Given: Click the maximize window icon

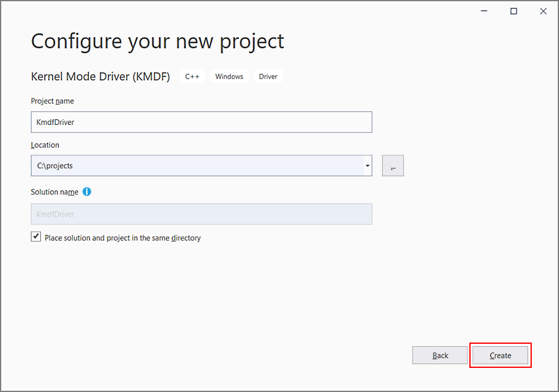Looking at the screenshot, I should [x=513, y=11].
